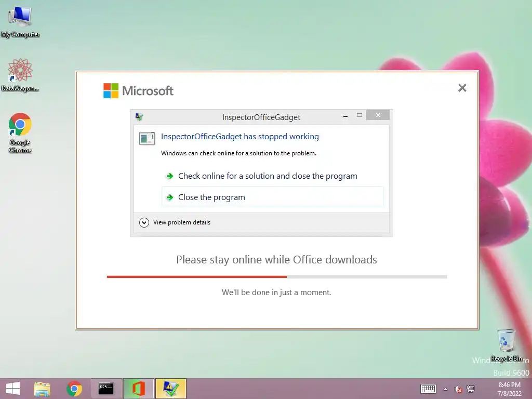Close the Microsoft Office installer window
Viewport: 532px width, 399px height.
462,88
